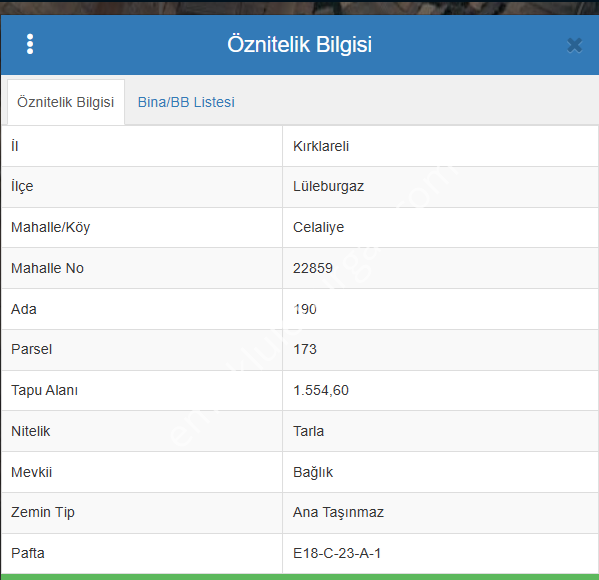Click the Tapu Alanı row label
Screen dimensions: 599x580
coord(44,390)
